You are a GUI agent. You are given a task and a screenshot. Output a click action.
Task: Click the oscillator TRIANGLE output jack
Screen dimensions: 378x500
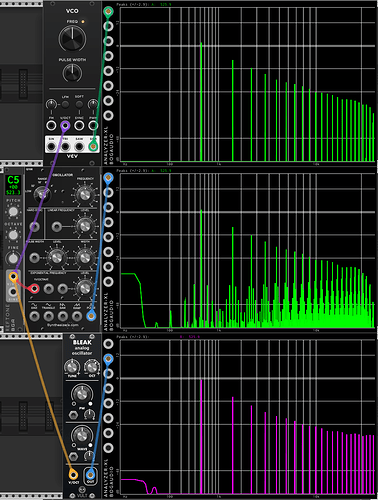click(x=48, y=316)
